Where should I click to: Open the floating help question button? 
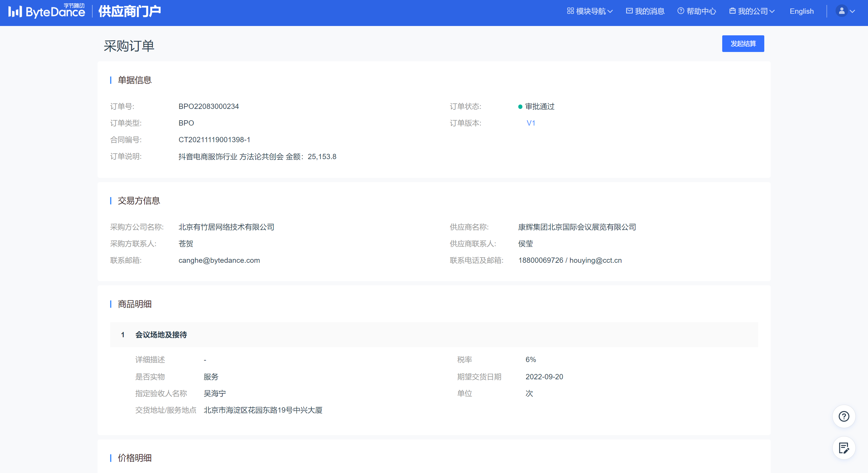point(843,416)
